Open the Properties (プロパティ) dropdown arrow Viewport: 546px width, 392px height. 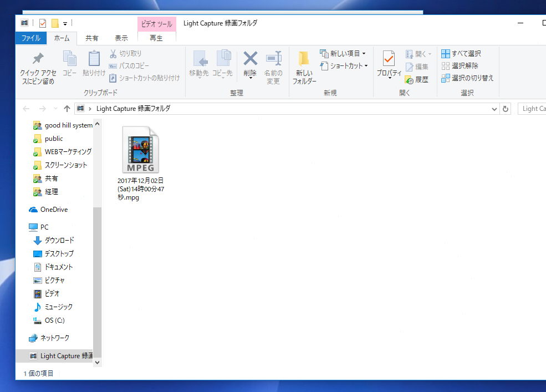click(389, 78)
